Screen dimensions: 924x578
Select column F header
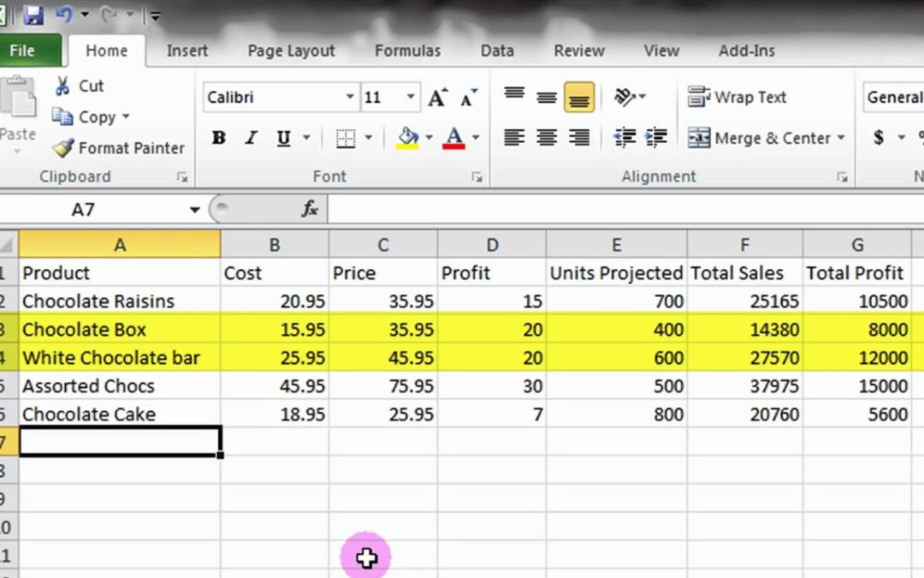pyautogui.click(x=745, y=244)
